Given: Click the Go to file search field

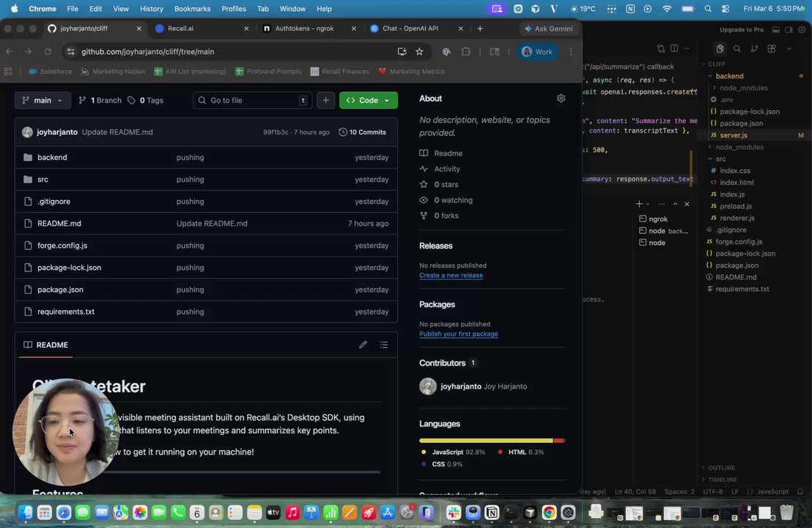Looking at the screenshot, I should 252,100.
